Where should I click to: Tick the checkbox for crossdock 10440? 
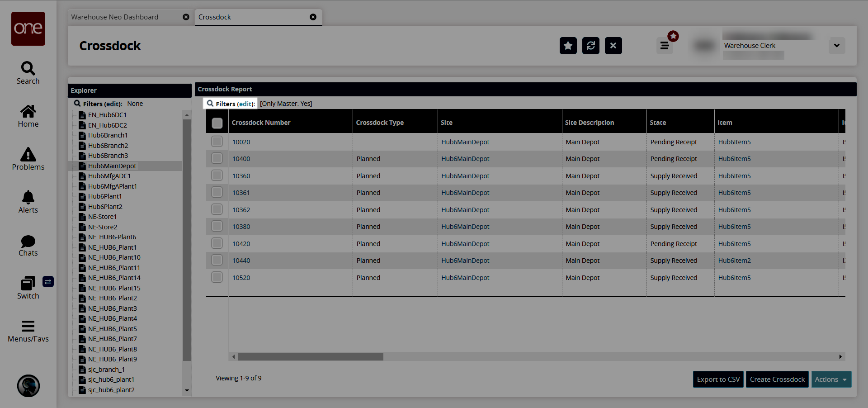click(x=217, y=260)
